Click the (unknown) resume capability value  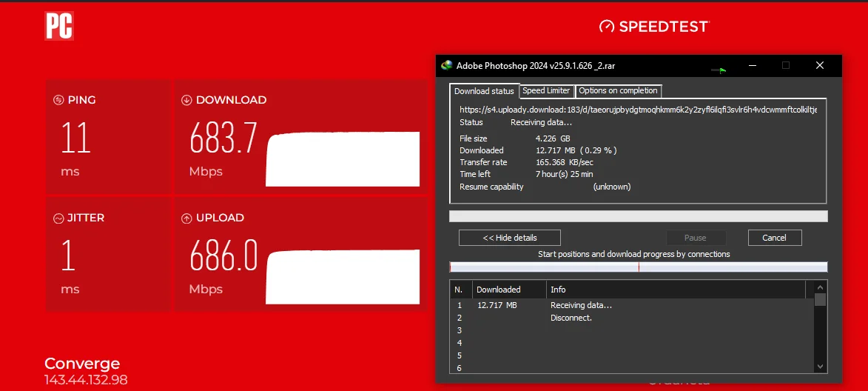[612, 187]
